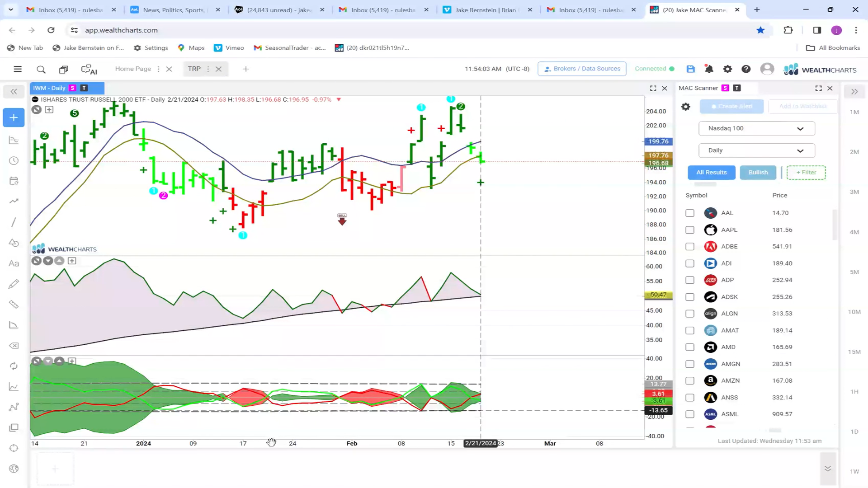Select the ruler measure tool
The width and height of the screenshot is (868, 488).
click(x=14, y=304)
